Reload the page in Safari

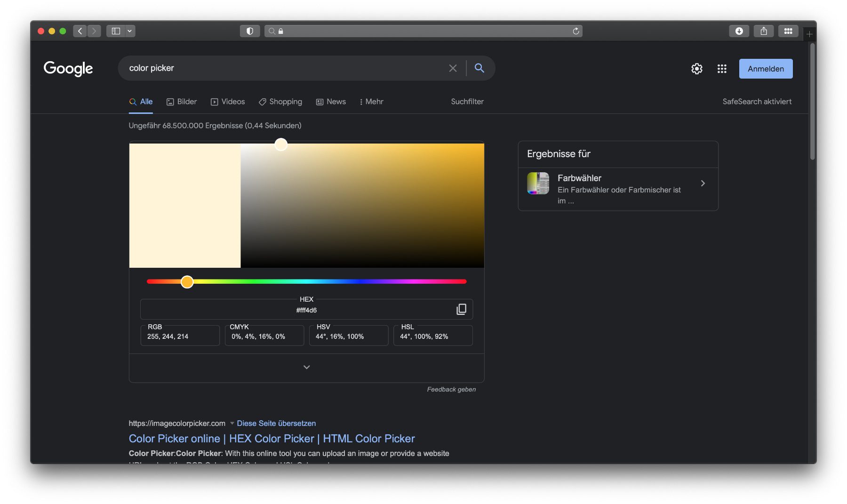click(x=575, y=31)
